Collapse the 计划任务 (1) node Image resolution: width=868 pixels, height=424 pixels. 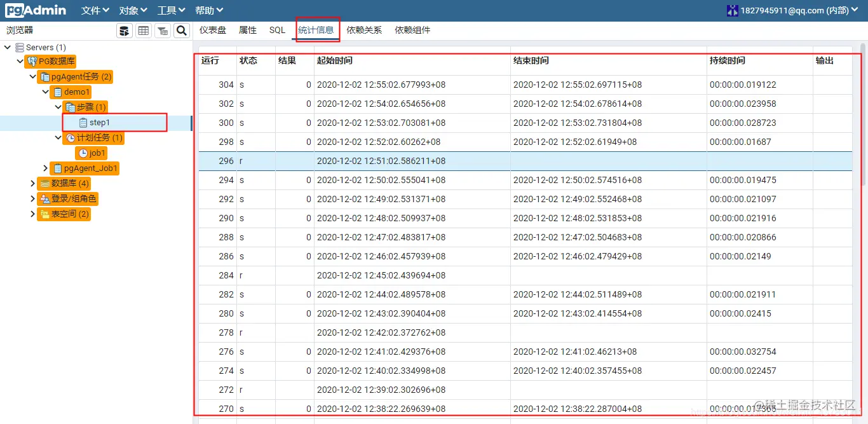click(58, 138)
